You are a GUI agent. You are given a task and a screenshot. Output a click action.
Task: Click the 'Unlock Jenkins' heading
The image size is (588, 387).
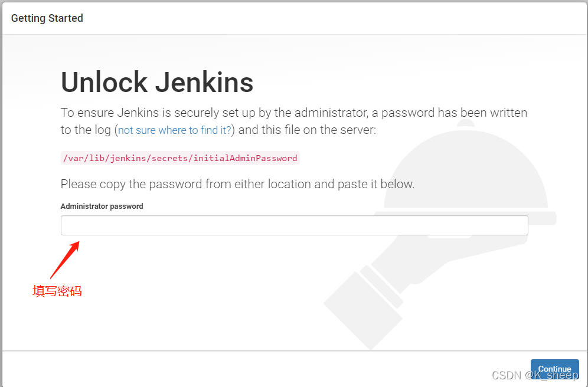(157, 82)
